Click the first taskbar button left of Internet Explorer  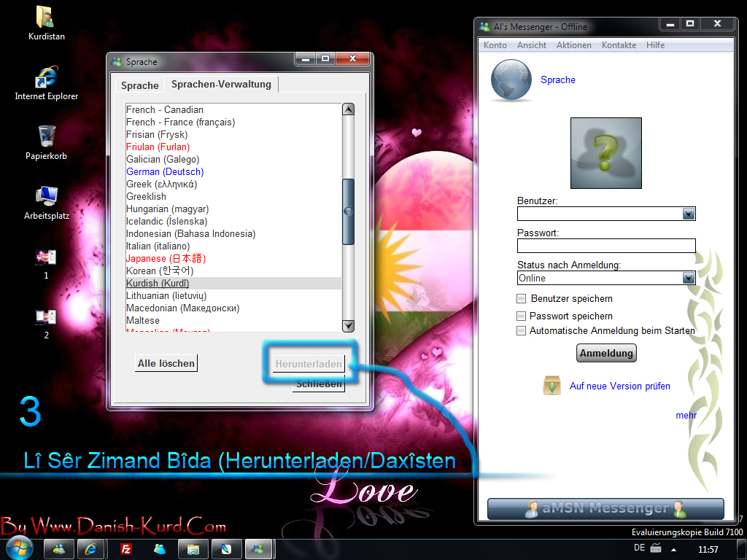(59, 549)
